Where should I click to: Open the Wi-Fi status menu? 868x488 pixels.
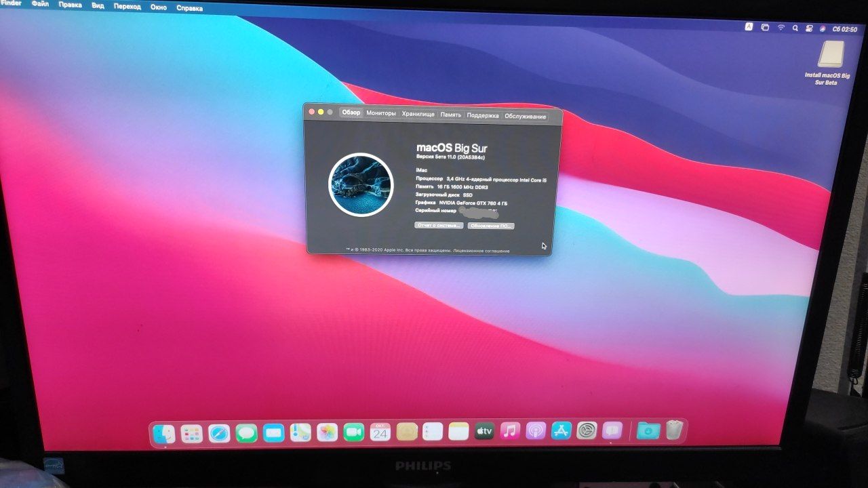point(781,28)
